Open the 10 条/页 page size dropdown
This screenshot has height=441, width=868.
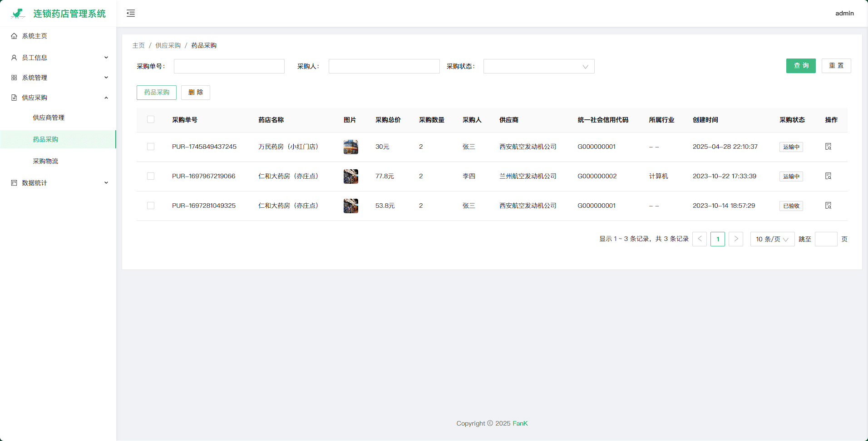(772, 239)
